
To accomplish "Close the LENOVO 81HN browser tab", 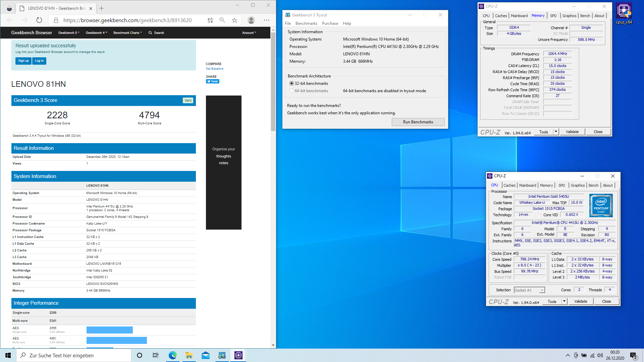I will tap(91, 8).
